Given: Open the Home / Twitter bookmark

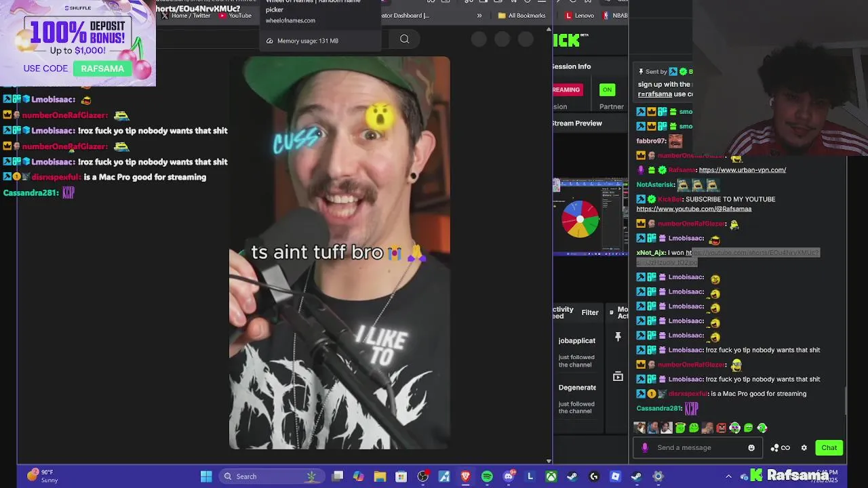Looking at the screenshot, I should pyautogui.click(x=185, y=16).
